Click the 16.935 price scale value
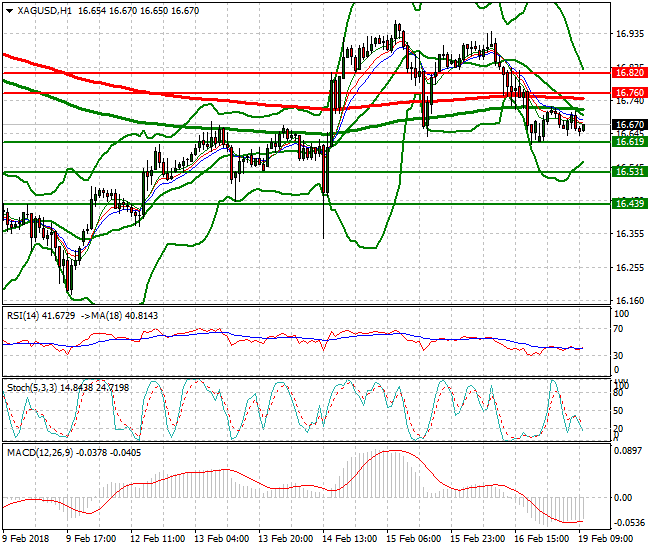This screenshot has height=550, width=650. tap(630, 34)
